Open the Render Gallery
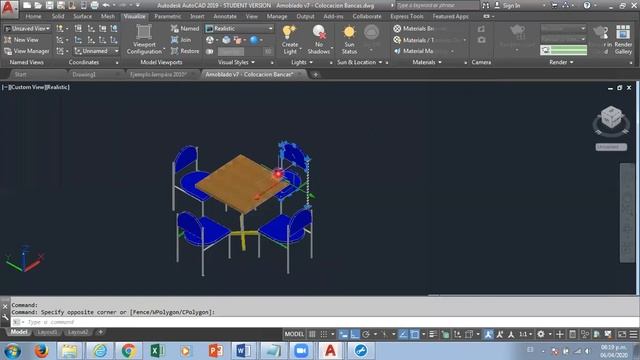The width and height of the screenshot is (640, 360). (623, 40)
